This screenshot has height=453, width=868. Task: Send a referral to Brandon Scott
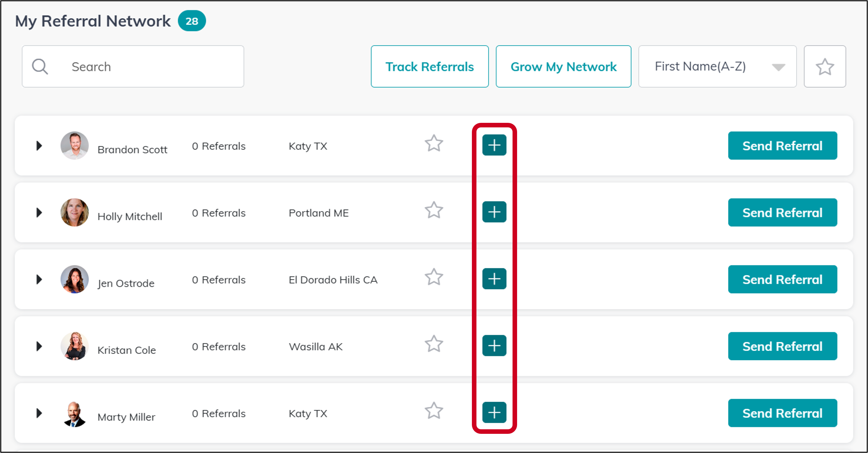(782, 146)
